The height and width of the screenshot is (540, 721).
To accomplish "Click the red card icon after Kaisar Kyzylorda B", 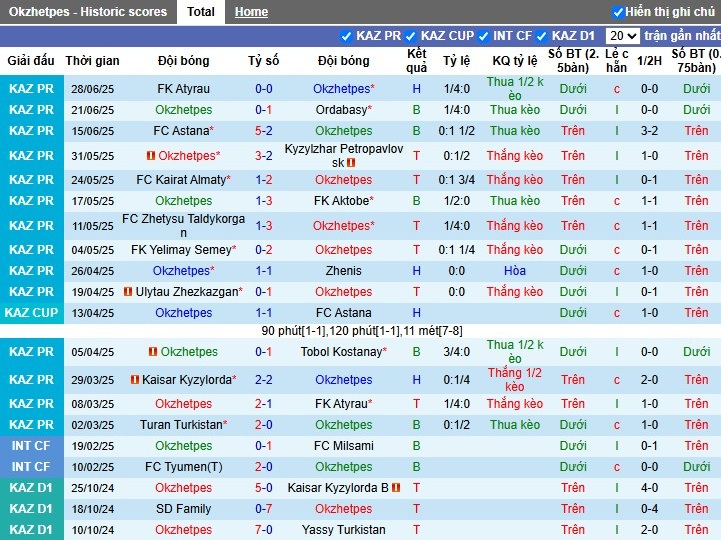I will (396, 488).
